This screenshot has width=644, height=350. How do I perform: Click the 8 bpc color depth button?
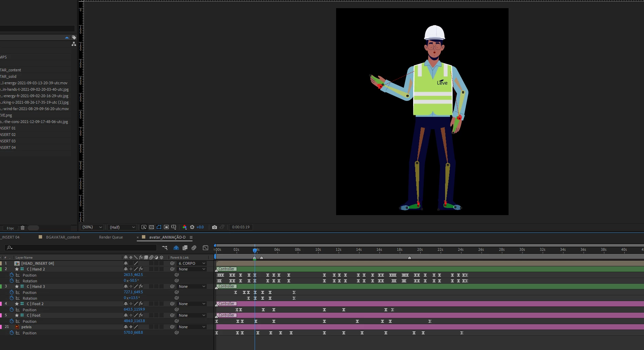(x=11, y=228)
